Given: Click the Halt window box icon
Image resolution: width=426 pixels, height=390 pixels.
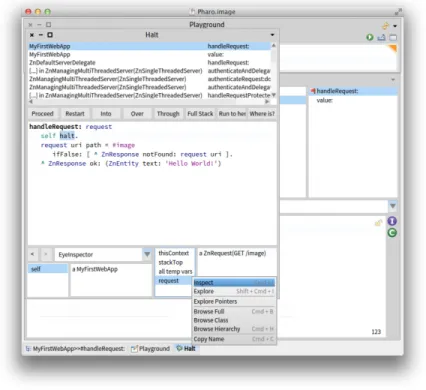Looking at the screenshot, I should pos(50,35).
